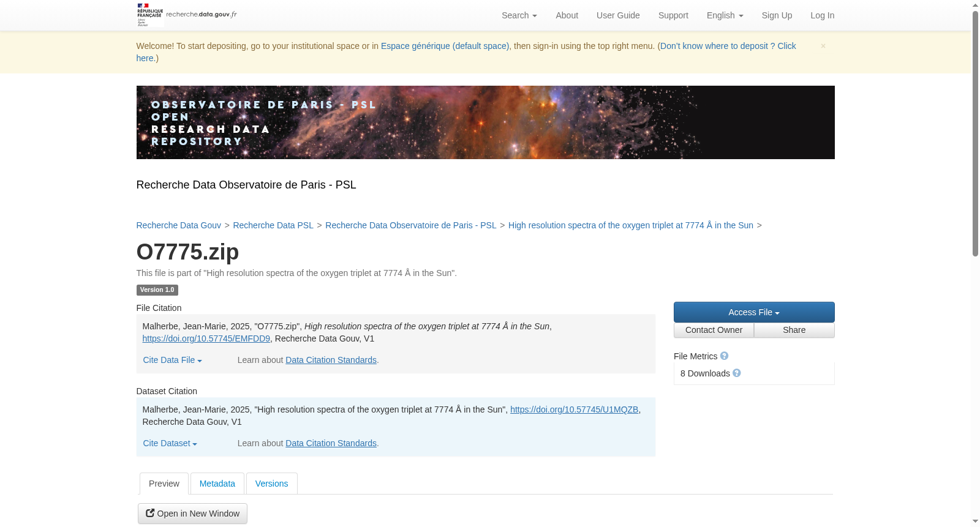Expand the Cite Dataset dropdown

pos(170,443)
